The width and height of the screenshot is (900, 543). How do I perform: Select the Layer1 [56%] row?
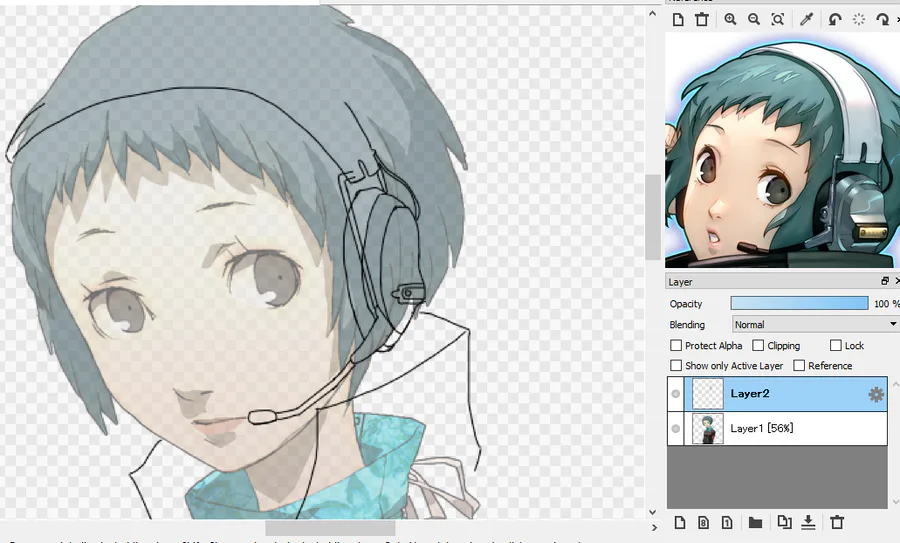(777, 428)
